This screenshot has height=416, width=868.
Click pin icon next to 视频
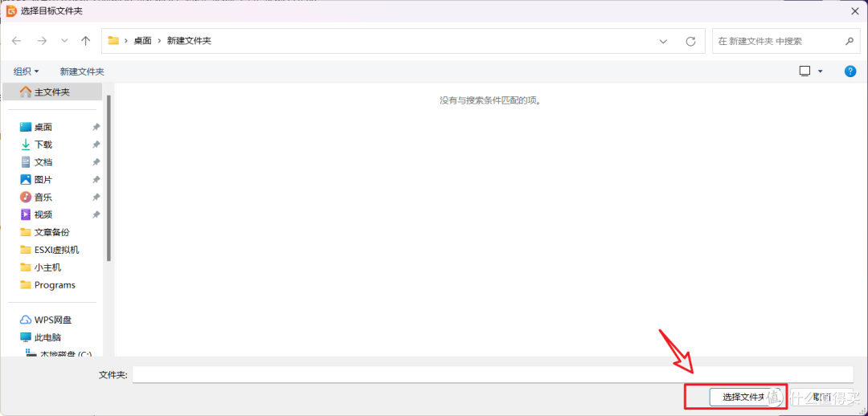pos(96,214)
